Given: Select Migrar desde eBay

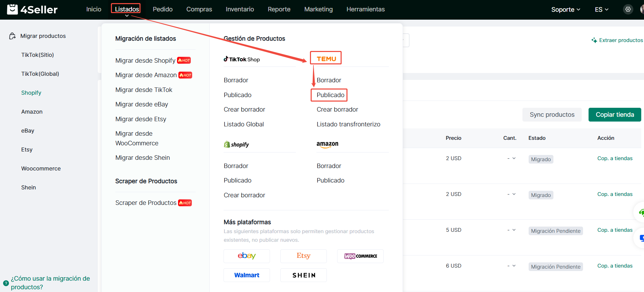Looking at the screenshot, I should pyautogui.click(x=142, y=104).
